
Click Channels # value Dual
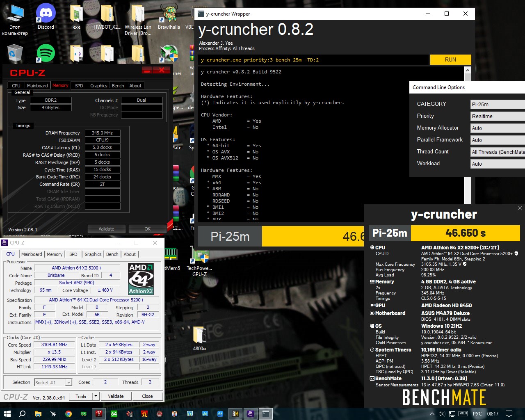tap(142, 100)
